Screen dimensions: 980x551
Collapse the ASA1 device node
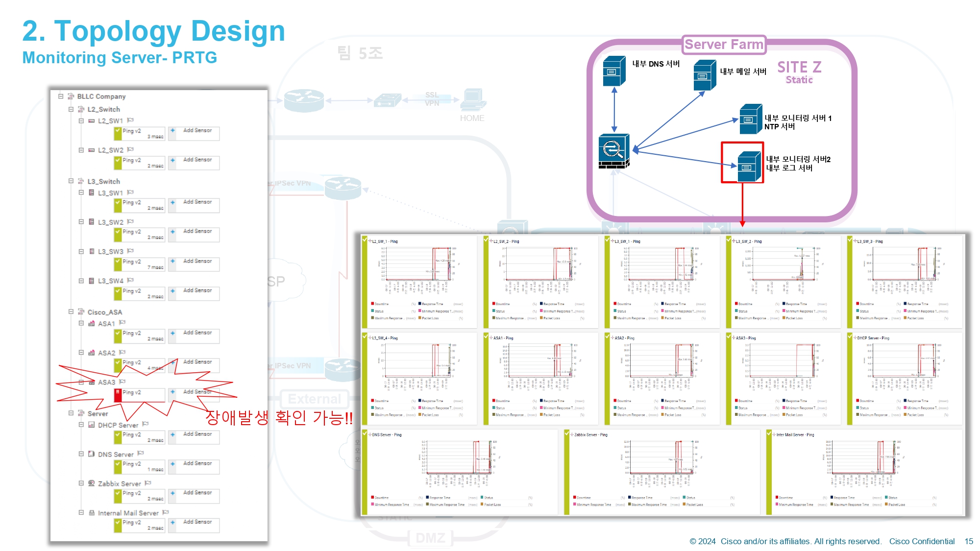tap(81, 323)
